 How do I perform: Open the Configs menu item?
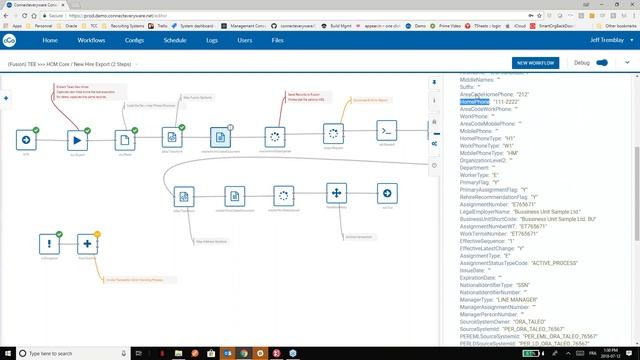click(x=134, y=40)
